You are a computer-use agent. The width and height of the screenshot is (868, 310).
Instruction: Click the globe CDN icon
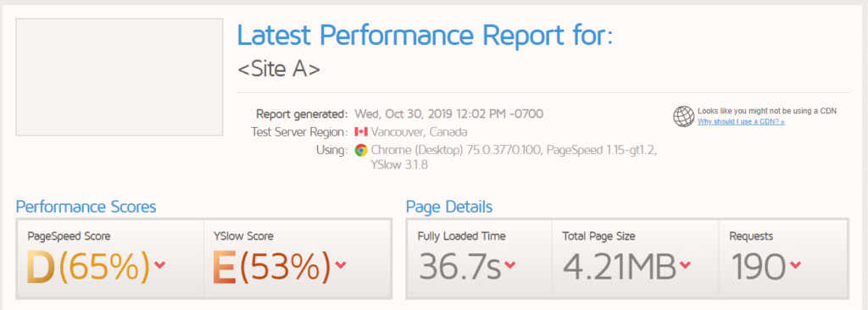click(684, 116)
